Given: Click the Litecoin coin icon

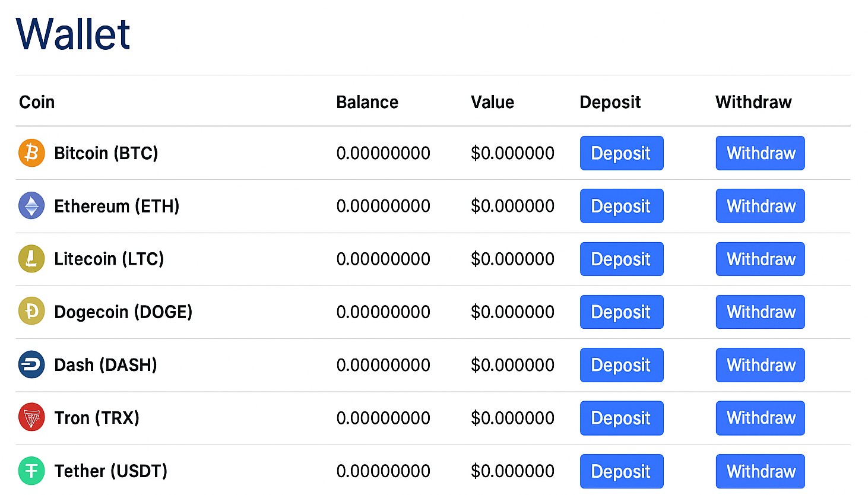Looking at the screenshot, I should pyautogui.click(x=31, y=259).
